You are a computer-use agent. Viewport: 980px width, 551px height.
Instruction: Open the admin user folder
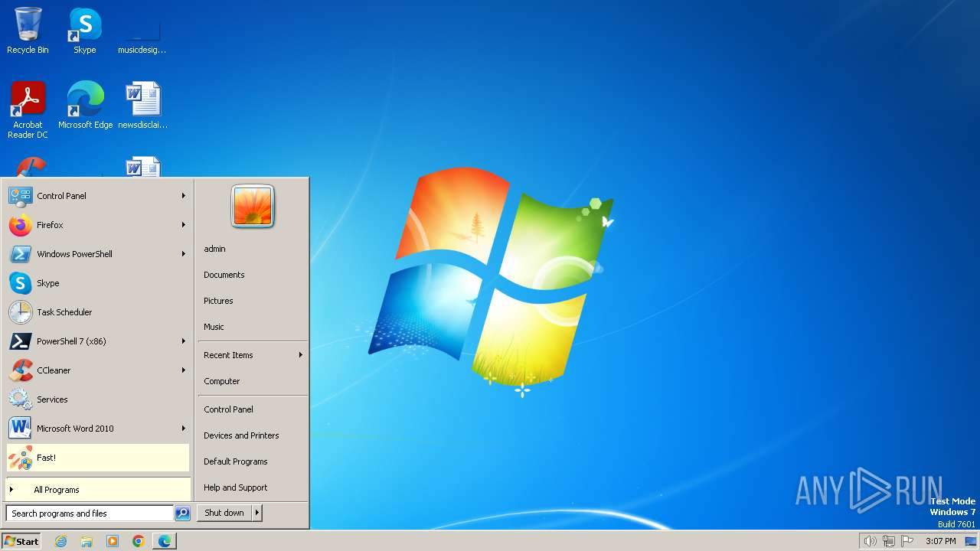point(253,249)
